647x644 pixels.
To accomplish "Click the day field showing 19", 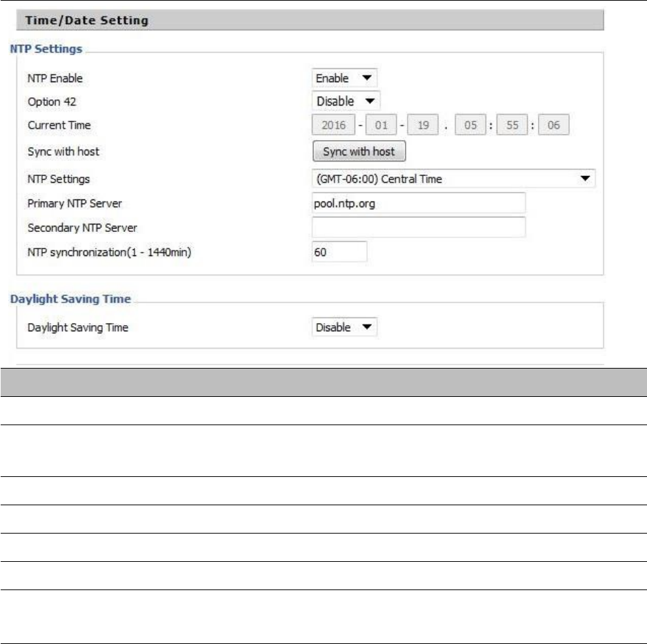I will coord(423,125).
